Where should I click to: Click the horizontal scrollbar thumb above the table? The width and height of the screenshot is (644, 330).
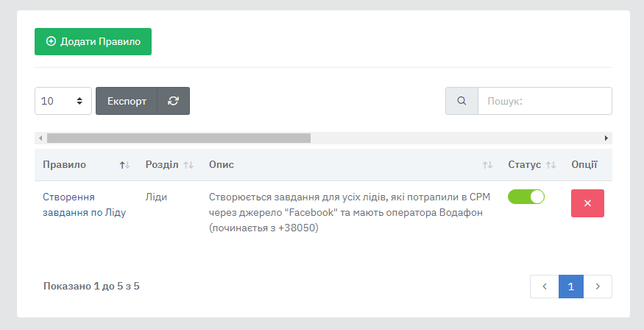point(178,138)
